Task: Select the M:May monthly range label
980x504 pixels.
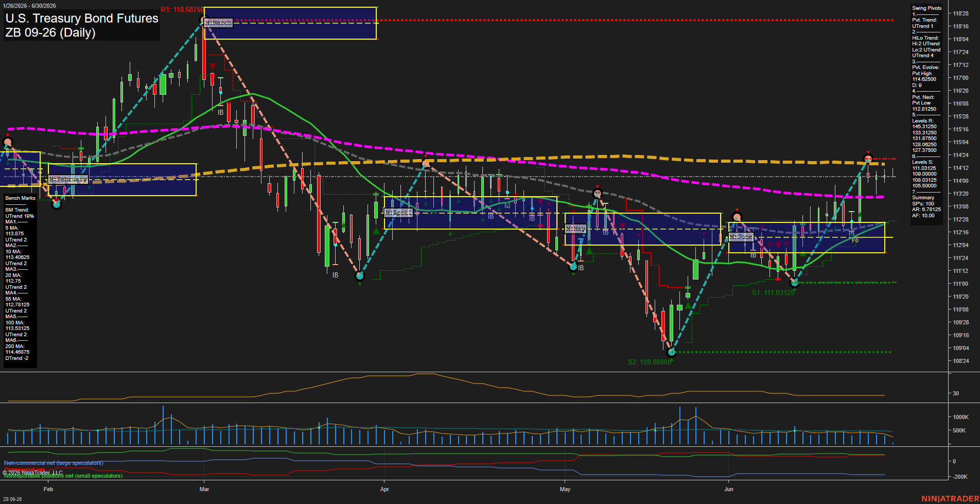Action: (575, 228)
